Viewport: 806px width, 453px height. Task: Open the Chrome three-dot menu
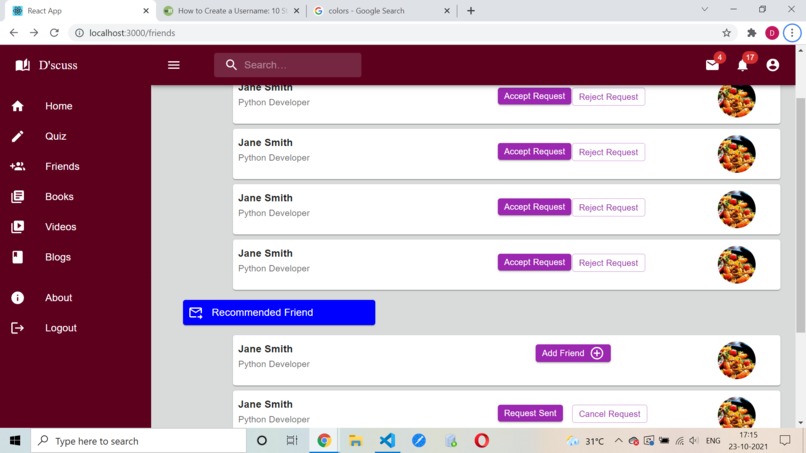click(x=792, y=33)
